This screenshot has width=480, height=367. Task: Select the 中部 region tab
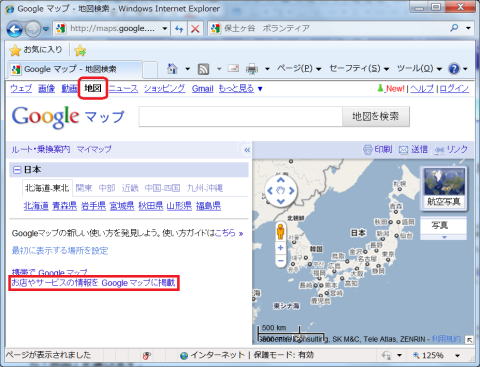(107, 188)
